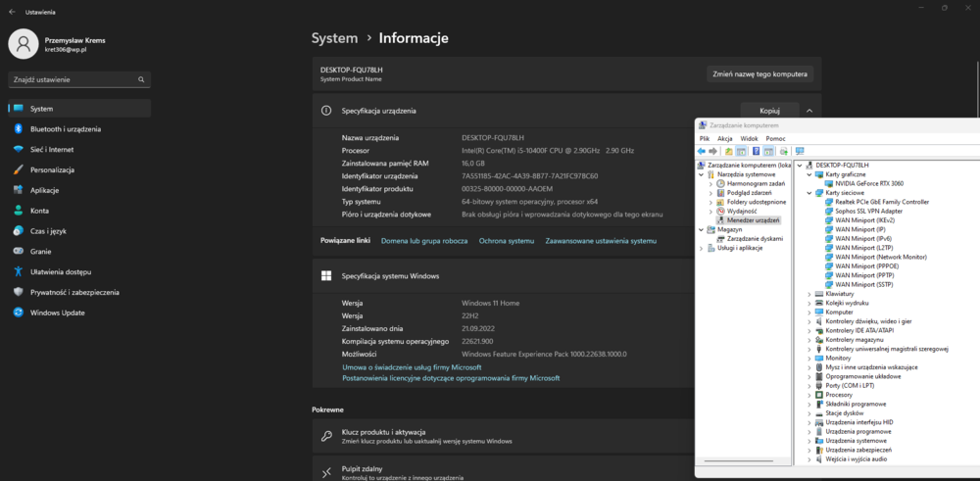Screen dimensions: 980x481
Task: Open Zaawansowane ustawienia systemu link
Action: (601, 241)
